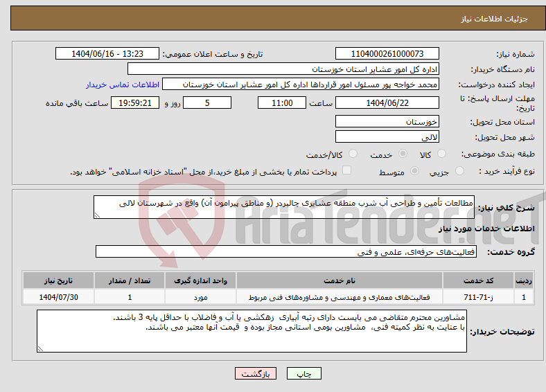Click the deadline date field 1404/06/22
Viewport: 546px width, 392px height.
pos(387,103)
